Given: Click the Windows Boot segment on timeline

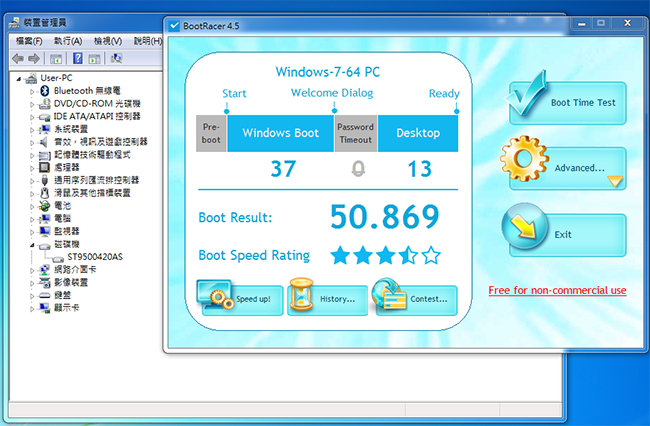Looking at the screenshot, I should [x=281, y=133].
